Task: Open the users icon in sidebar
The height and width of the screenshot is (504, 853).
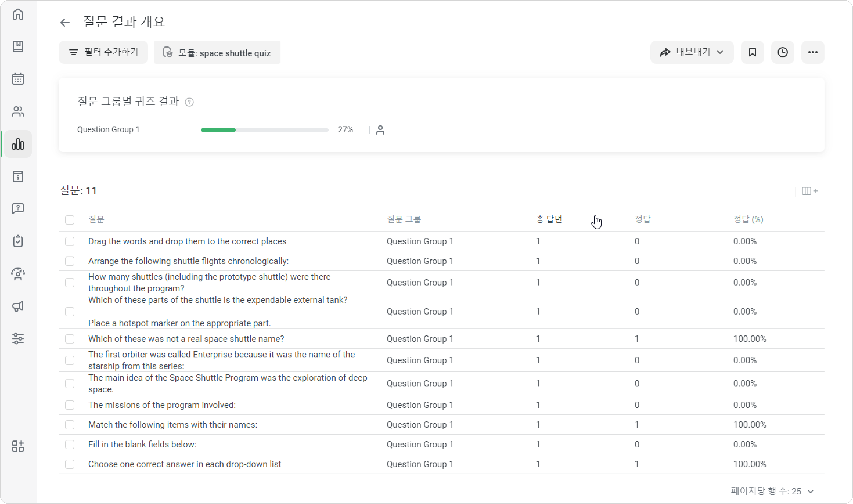Action: click(x=18, y=111)
